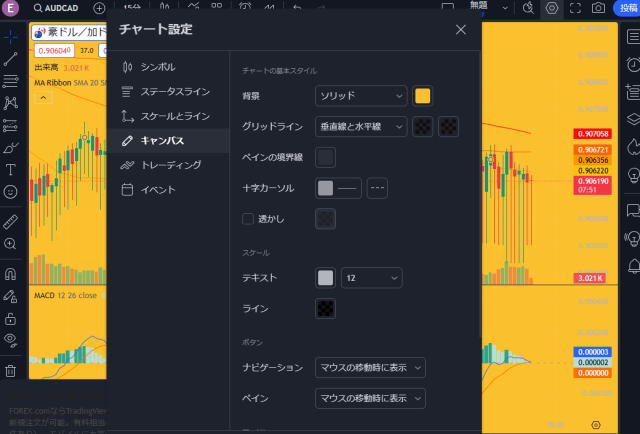Lock all drawing tools
This screenshot has width=640, height=434.
pyautogui.click(x=11, y=318)
